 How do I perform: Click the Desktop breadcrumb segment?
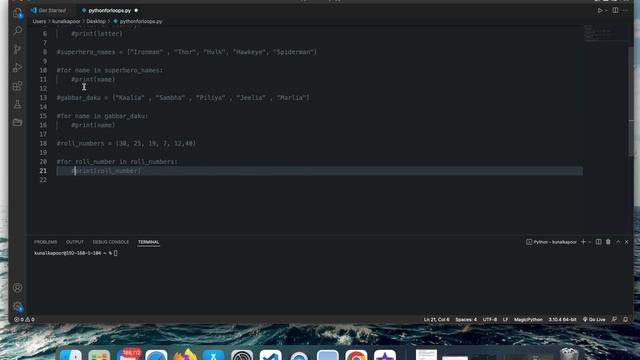coord(96,21)
